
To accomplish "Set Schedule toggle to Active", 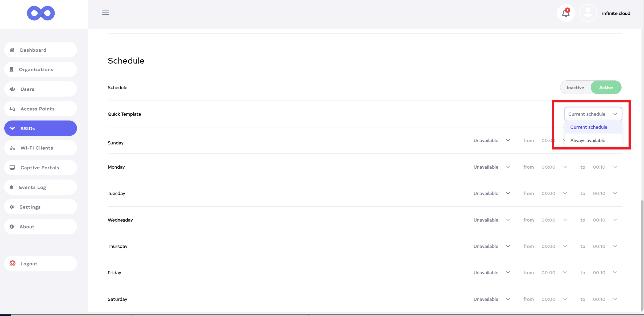I will click(x=606, y=88).
